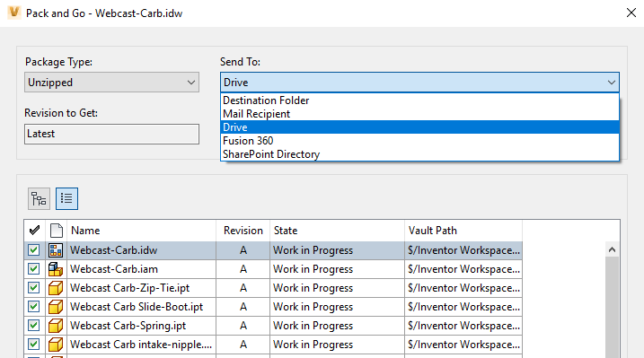Click assembly icon beside Webcast-Carb.iam
The width and height of the screenshot is (644, 358).
point(56,269)
